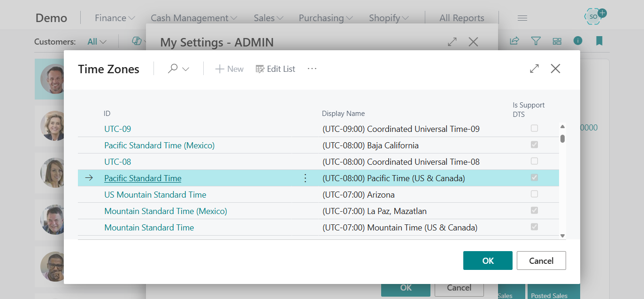Open the Shopify menu dropdown

click(x=388, y=18)
